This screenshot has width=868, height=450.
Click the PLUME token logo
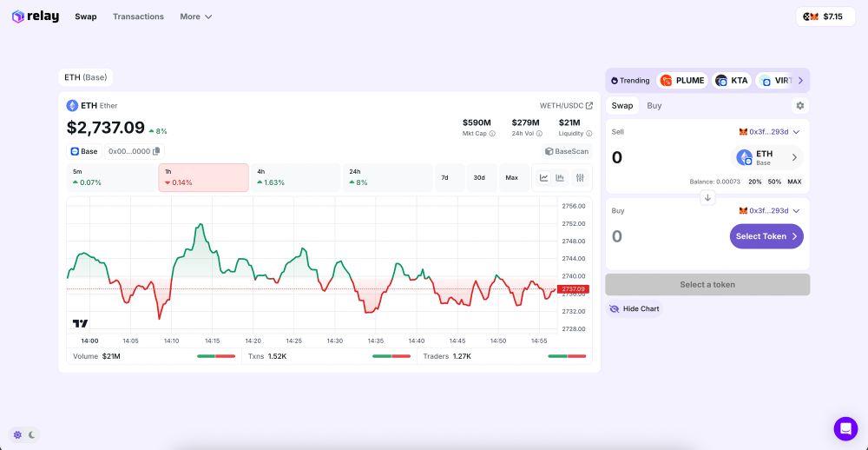click(667, 80)
